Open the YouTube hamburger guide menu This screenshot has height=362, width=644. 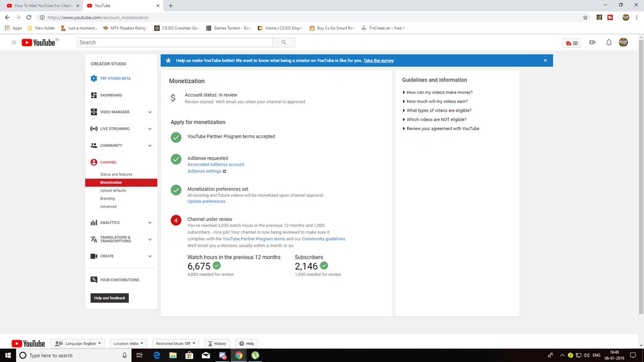(x=13, y=42)
